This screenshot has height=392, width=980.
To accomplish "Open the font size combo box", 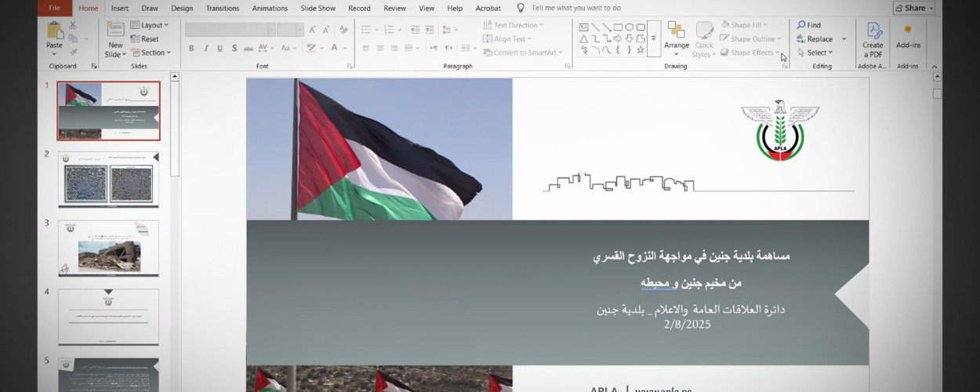I will coord(290,30).
